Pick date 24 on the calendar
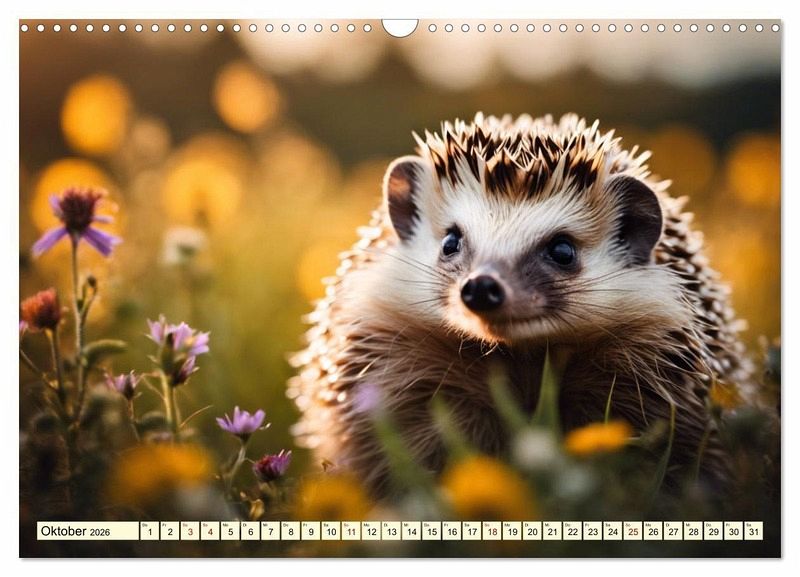 tap(612, 531)
